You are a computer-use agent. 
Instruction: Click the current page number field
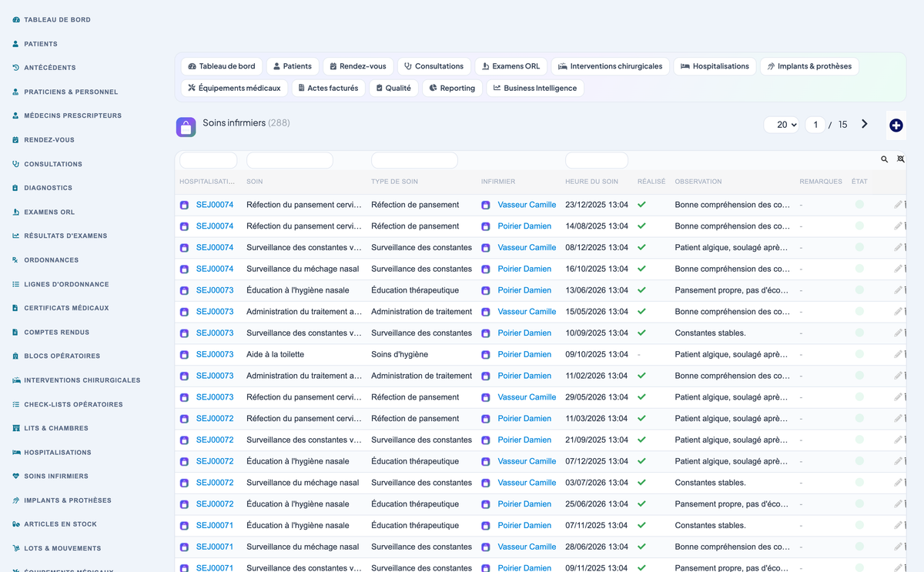815,125
